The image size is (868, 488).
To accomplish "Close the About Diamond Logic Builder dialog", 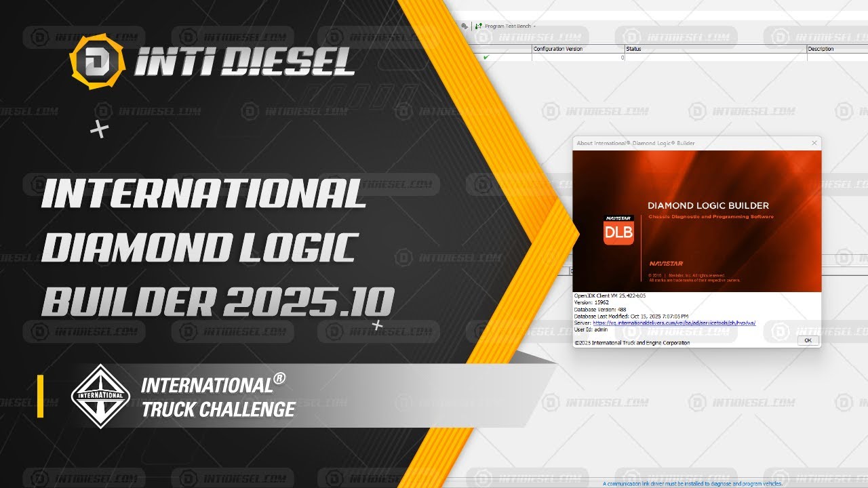I will pos(814,143).
